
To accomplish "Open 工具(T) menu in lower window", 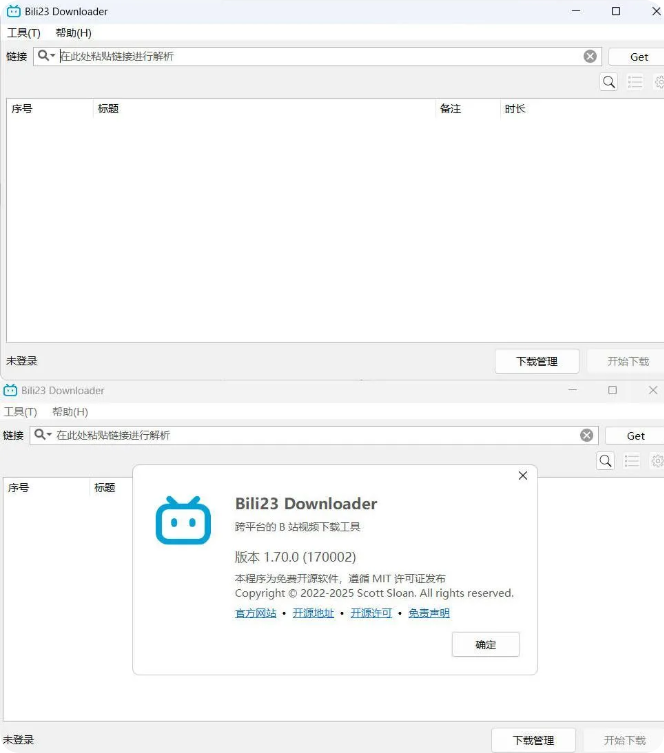I will coord(20,412).
